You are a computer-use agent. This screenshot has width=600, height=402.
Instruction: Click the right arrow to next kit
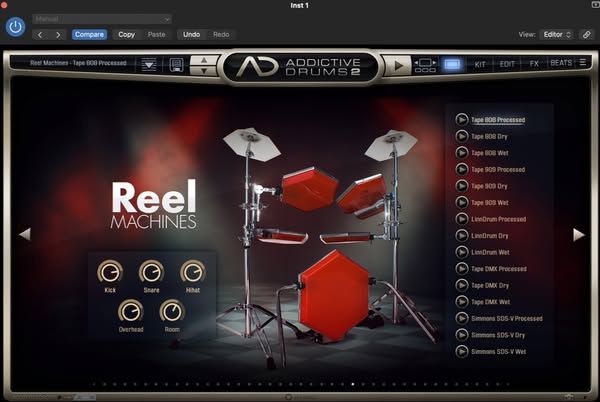[x=578, y=234]
